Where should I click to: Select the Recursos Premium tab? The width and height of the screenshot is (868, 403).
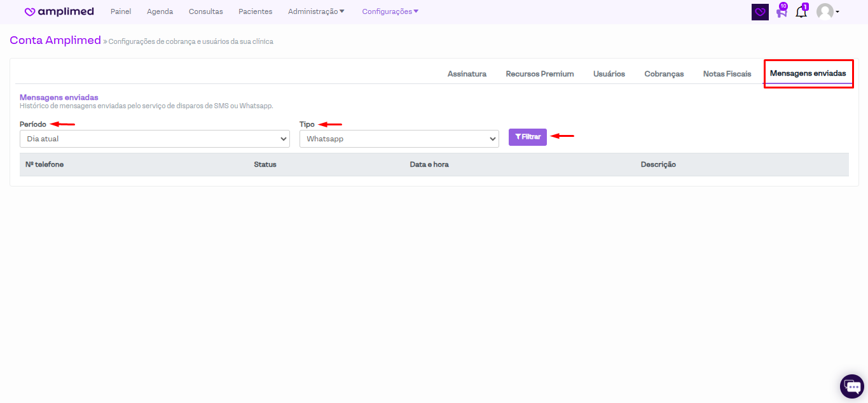[540, 74]
